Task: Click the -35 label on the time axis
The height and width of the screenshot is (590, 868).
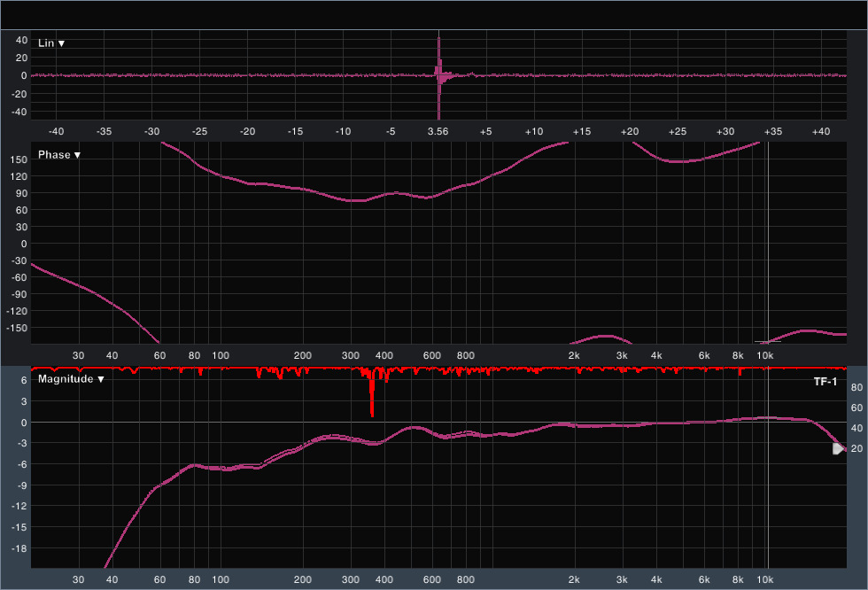Action: [104, 132]
